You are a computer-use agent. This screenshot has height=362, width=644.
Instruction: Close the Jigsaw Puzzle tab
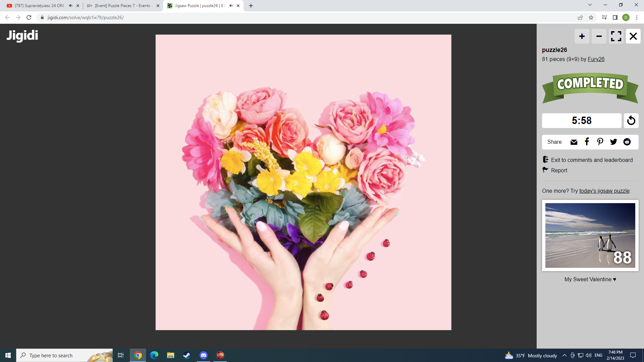238,6
